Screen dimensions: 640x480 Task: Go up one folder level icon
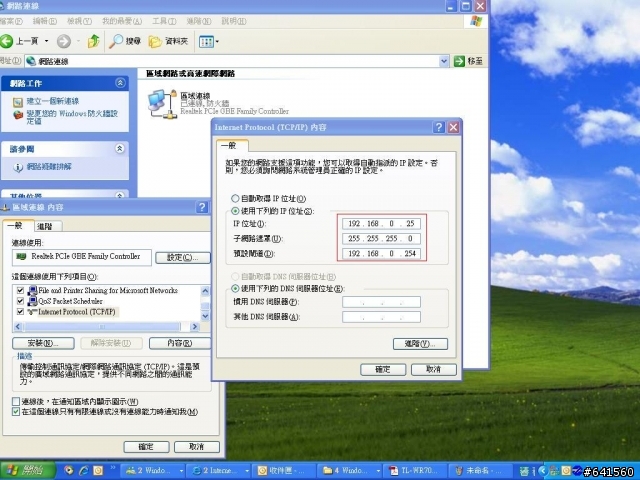93,41
